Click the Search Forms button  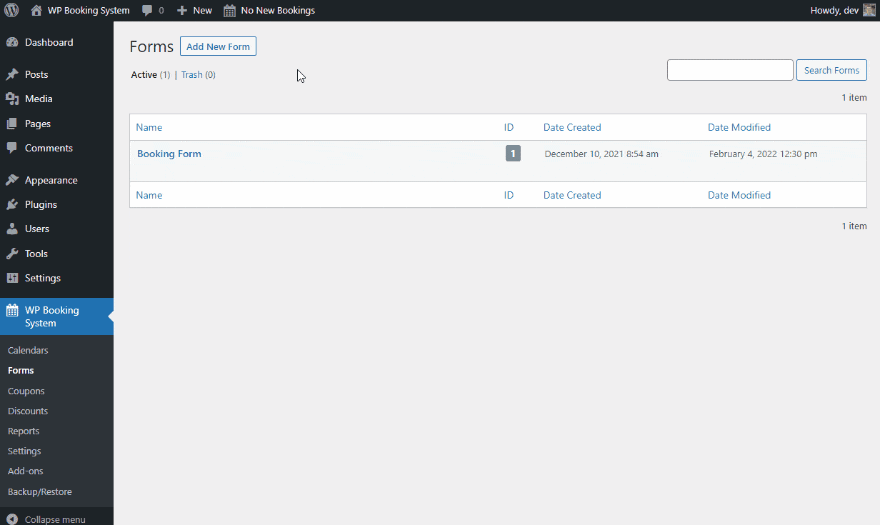pos(831,70)
